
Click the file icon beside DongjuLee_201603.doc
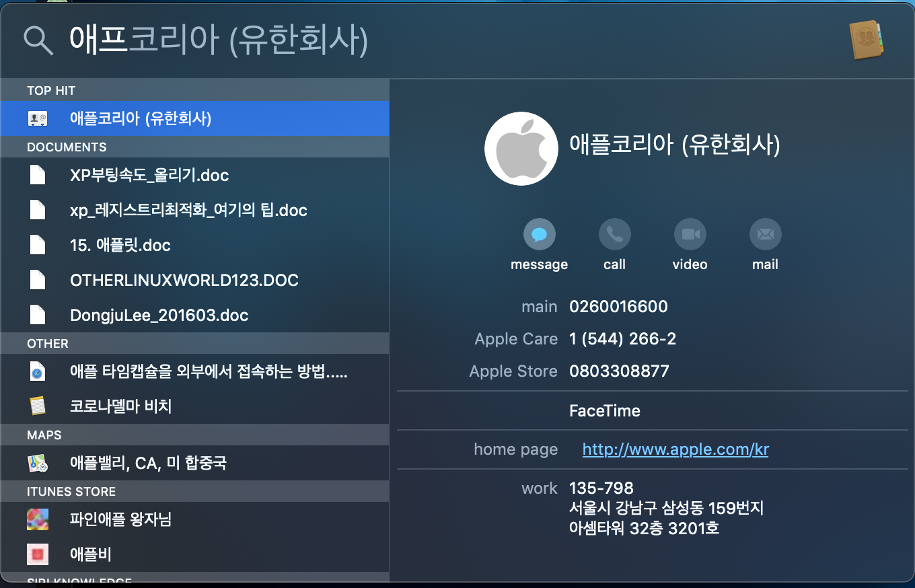(x=38, y=315)
